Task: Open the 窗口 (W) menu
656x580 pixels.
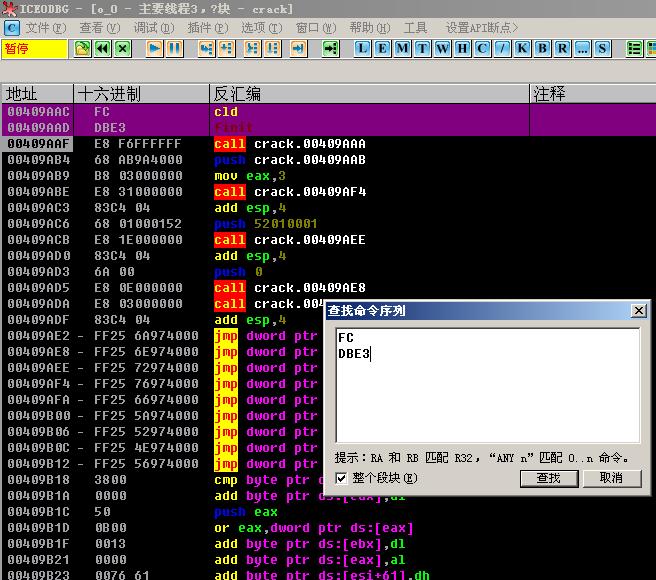Action: pyautogui.click(x=316, y=28)
